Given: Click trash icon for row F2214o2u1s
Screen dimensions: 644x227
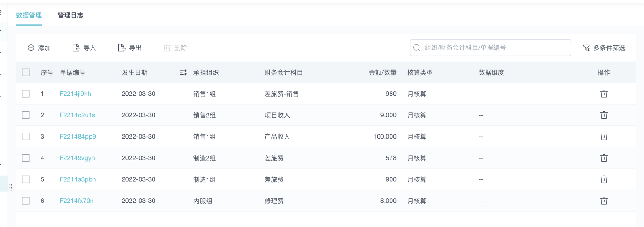Looking at the screenshot, I should point(604,115).
